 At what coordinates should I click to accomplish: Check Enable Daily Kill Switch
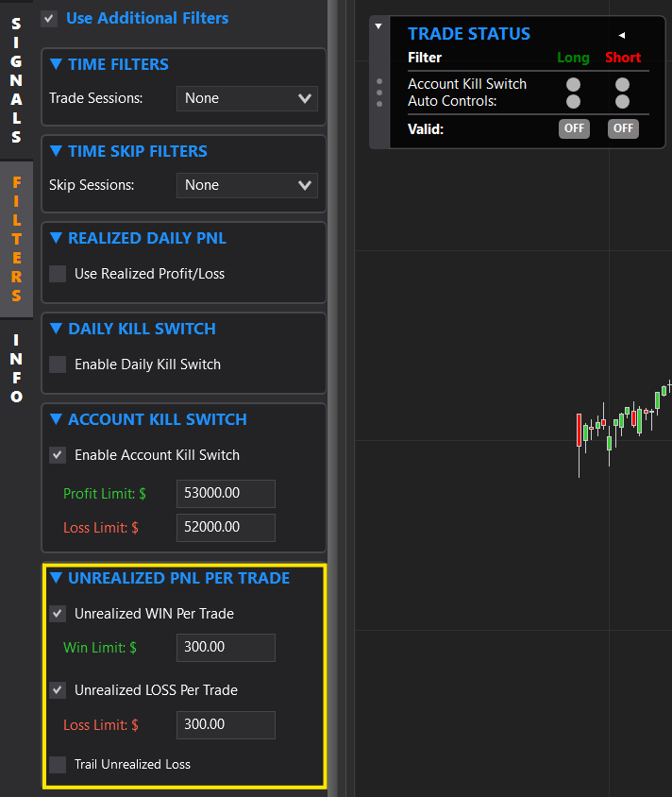(58, 364)
